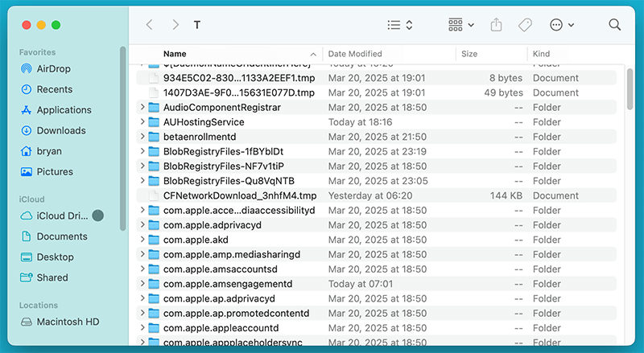This screenshot has height=353, width=644.
Task: Click the Share toolbar icon
Action: [496, 25]
